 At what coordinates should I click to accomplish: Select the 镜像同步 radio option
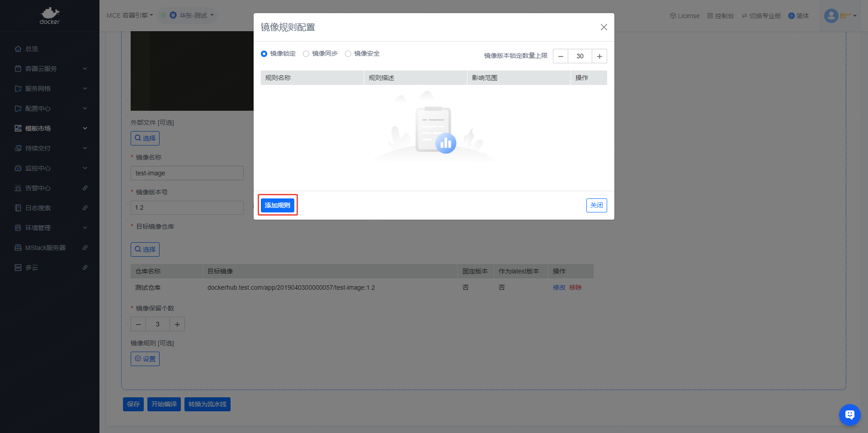click(x=306, y=54)
